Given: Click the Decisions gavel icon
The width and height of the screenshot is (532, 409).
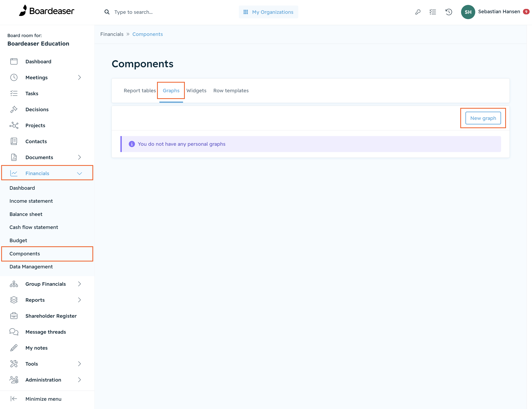Looking at the screenshot, I should [14, 109].
